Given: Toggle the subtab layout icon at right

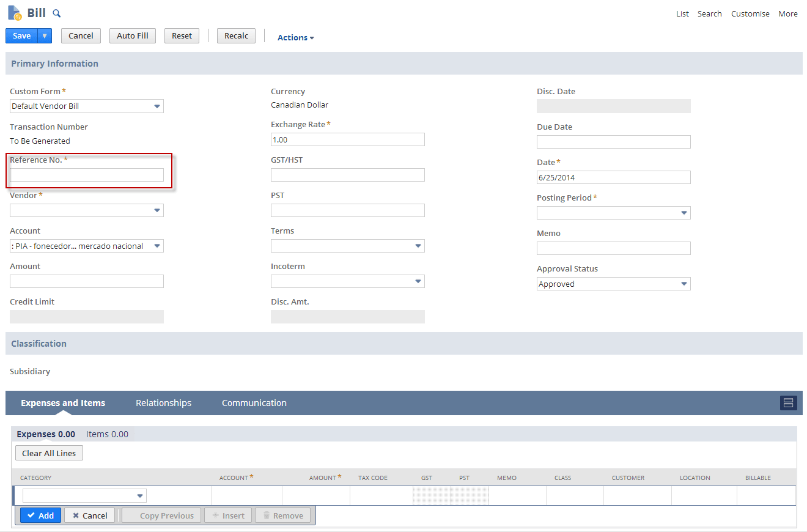Looking at the screenshot, I should pyautogui.click(x=788, y=402).
